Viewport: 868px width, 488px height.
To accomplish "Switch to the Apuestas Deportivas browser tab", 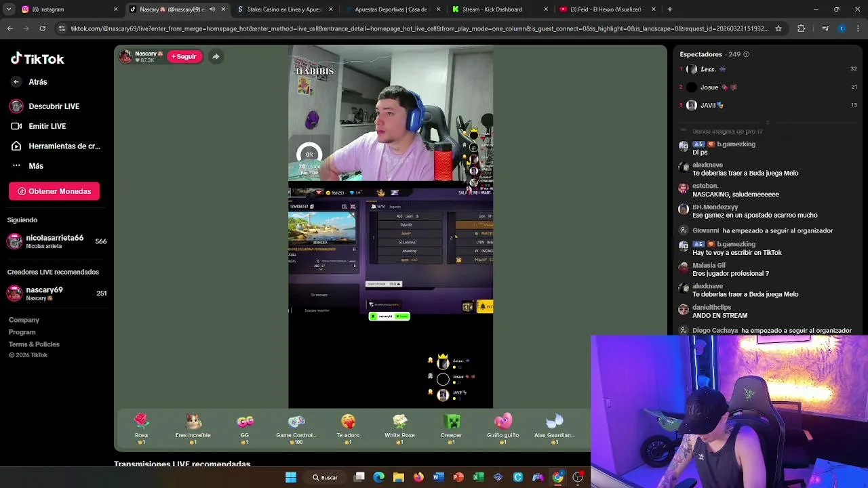I will tap(391, 9).
